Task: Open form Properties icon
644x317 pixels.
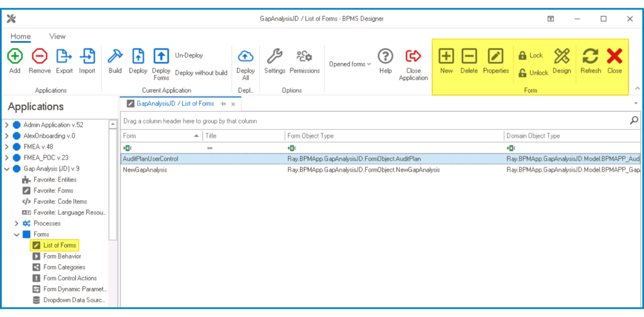Action: (x=495, y=57)
